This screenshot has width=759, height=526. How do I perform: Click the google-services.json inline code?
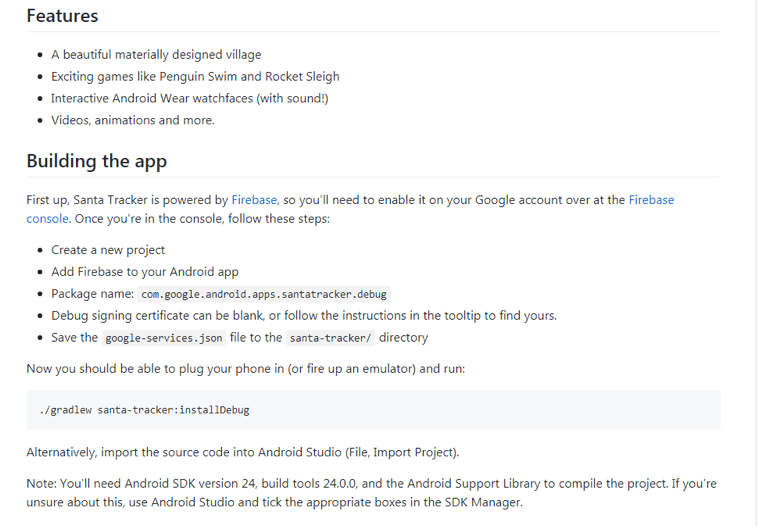click(164, 338)
